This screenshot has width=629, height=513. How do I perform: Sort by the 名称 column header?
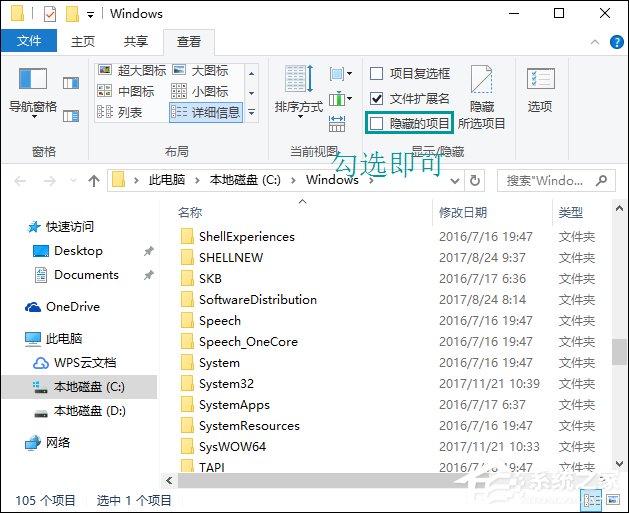click(x=190, y=212)
